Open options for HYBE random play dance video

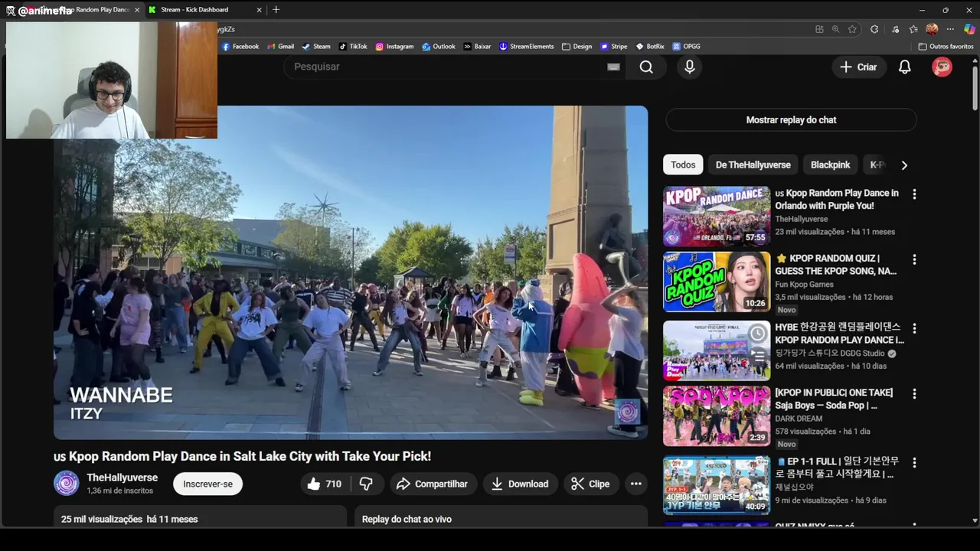(913, 328)
